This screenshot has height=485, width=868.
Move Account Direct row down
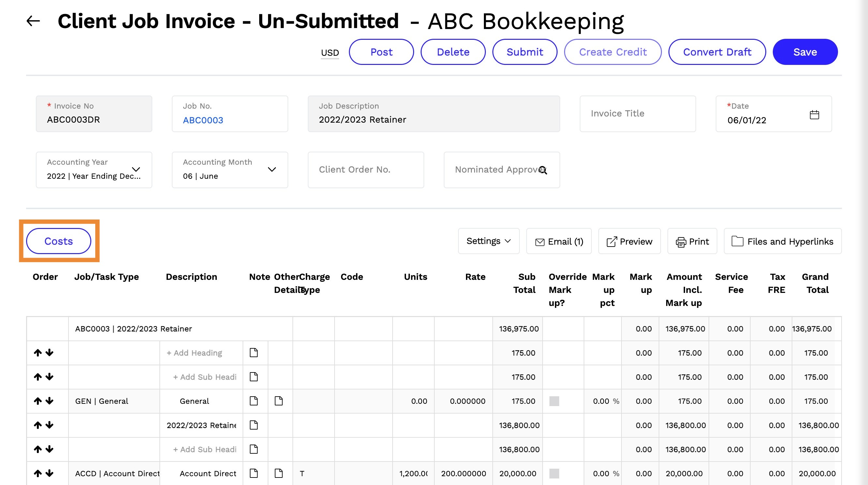(x=50, y=473)
